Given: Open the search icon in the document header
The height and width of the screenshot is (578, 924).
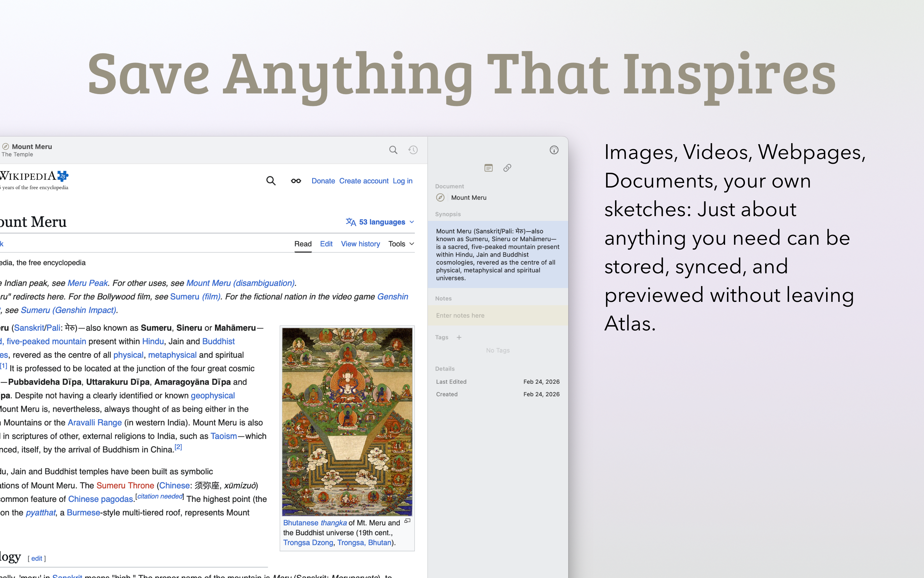Looking at the screenshot, I should coord(393,150).
